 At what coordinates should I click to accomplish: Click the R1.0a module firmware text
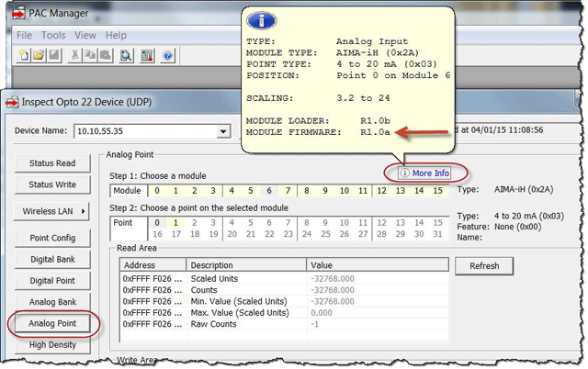click(x=375, y=132)
